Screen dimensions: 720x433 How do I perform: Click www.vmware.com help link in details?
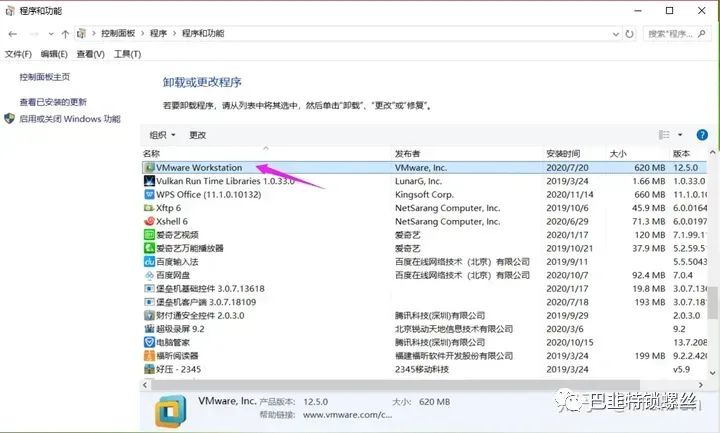click(x=347, y=415)
